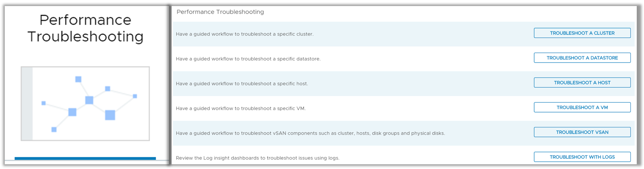Click the Troubleshoot a Cluster button
Screen dimensions: 644x169
click(x=582, y=33)
